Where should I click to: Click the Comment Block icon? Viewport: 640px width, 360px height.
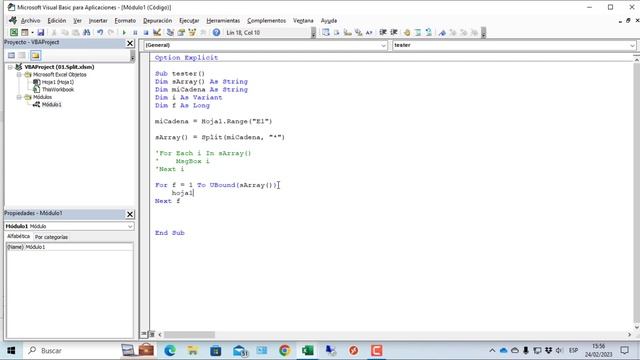(x=418, y=32)
